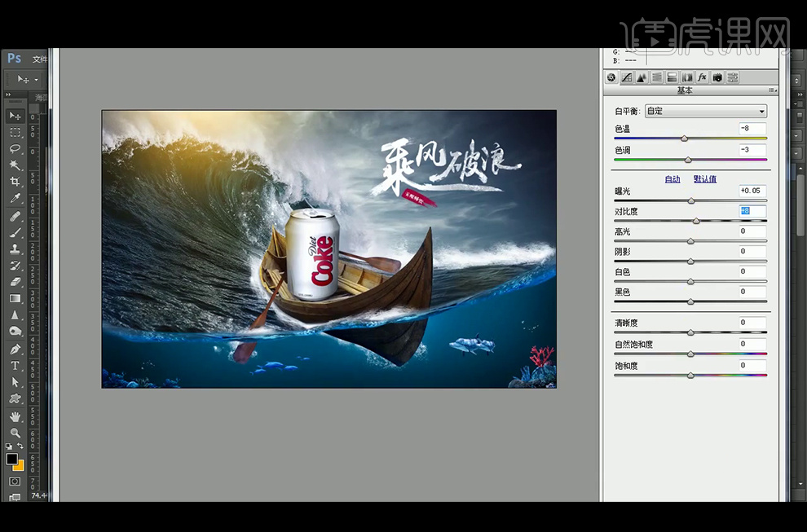Viewport: 807px width, 532px height.
Task: Select the Eyedropper tool
Action: (x=15, y=198)
